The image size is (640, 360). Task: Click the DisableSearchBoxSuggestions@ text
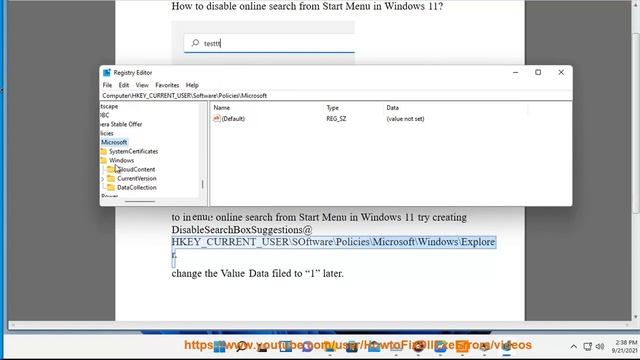point(242,229)
